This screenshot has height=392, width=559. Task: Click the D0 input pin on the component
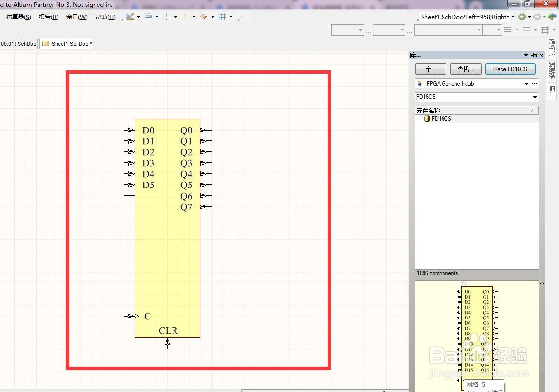(x=129, y=130)
